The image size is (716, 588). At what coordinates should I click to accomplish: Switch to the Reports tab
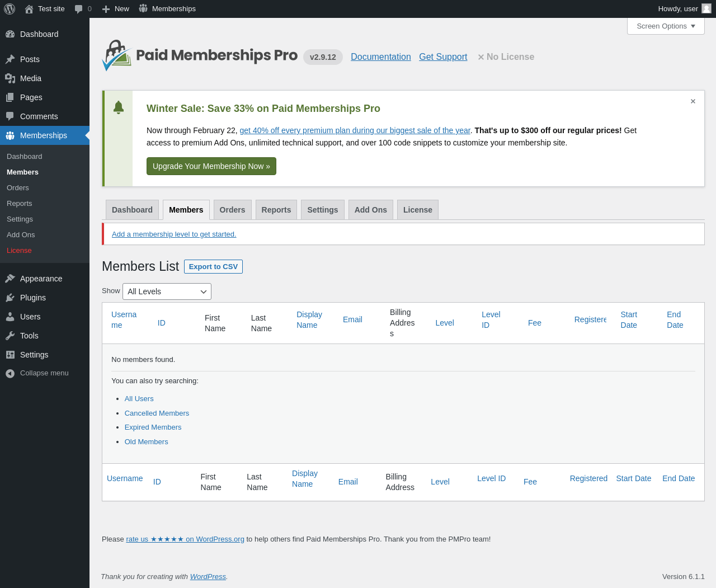click(276, 210)
